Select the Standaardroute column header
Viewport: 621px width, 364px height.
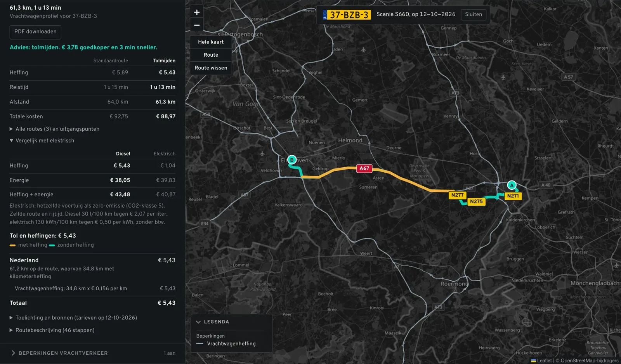[x=111, y=61]
